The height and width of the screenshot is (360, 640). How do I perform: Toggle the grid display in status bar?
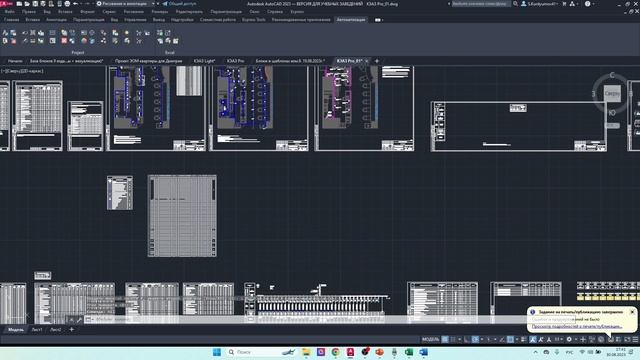pyautogui.click(x=445, y=339)
